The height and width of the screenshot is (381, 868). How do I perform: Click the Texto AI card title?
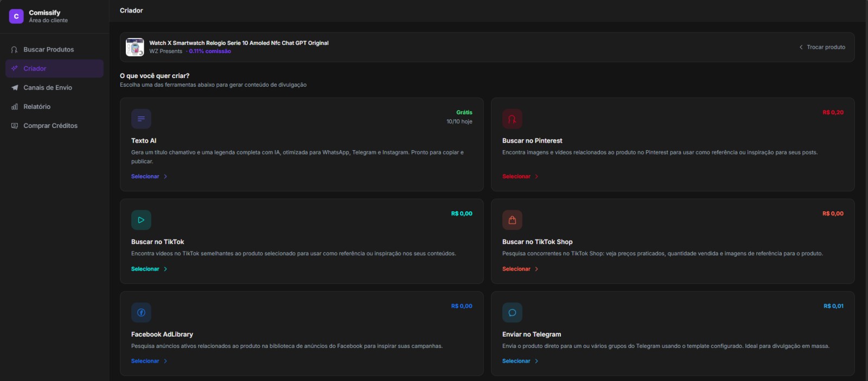point(144,140)
